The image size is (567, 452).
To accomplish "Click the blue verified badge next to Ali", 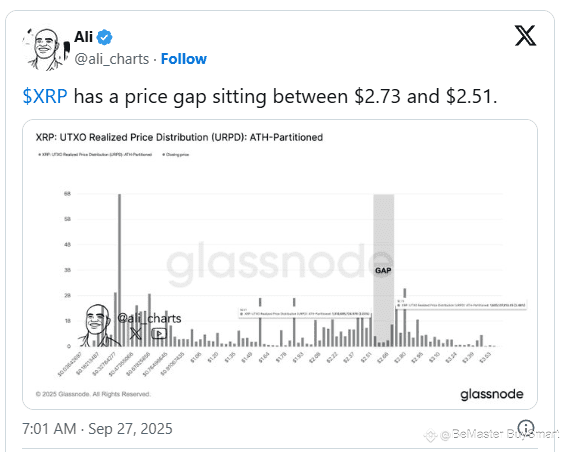I will 105,37.
